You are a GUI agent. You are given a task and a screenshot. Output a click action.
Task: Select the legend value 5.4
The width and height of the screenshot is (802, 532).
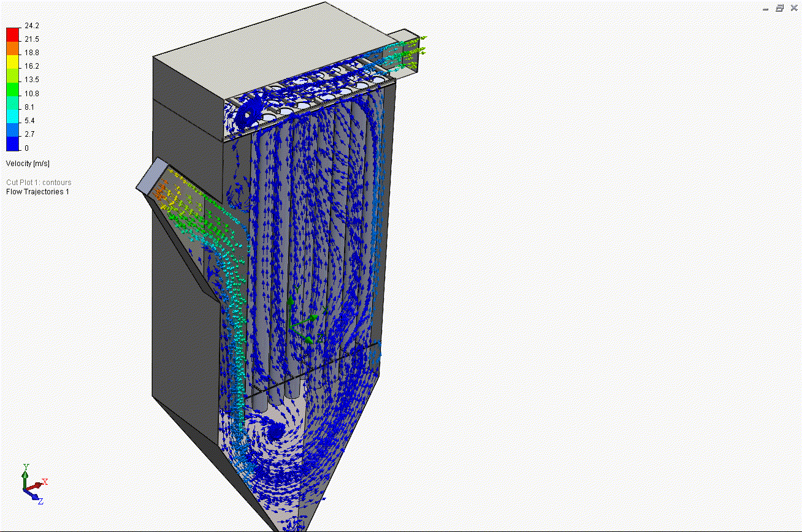tap(29, 121)
